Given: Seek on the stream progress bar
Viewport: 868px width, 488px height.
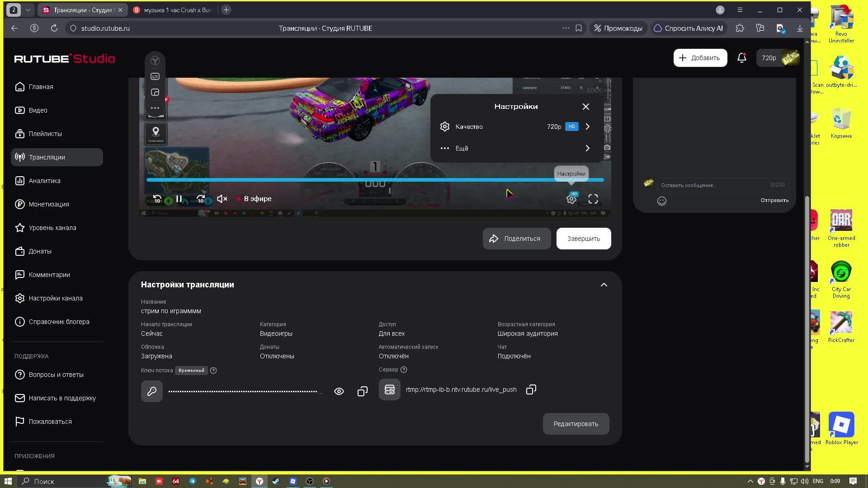Looking at the screenshot, I should (375, 180).
